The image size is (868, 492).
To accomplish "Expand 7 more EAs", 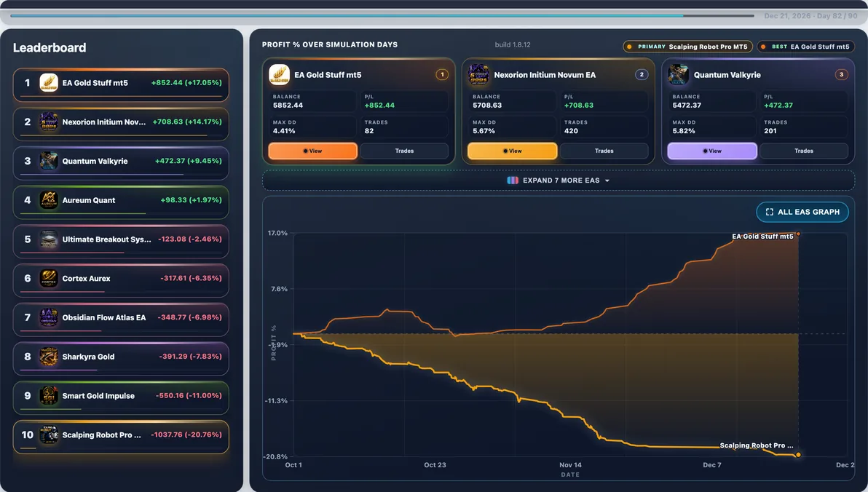I will click(x=559, y=180).
